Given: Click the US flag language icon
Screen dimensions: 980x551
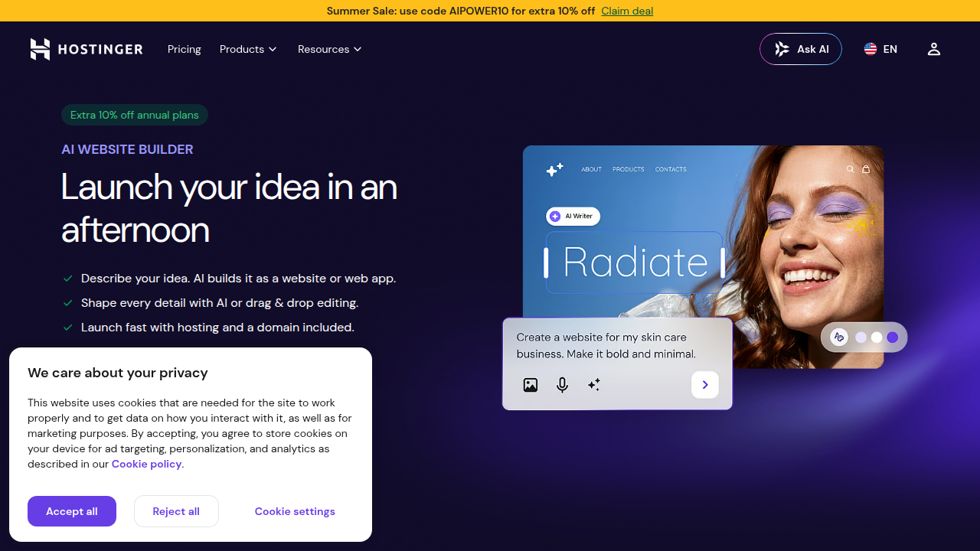Looking at the screenshot, I should click(871, 49).
